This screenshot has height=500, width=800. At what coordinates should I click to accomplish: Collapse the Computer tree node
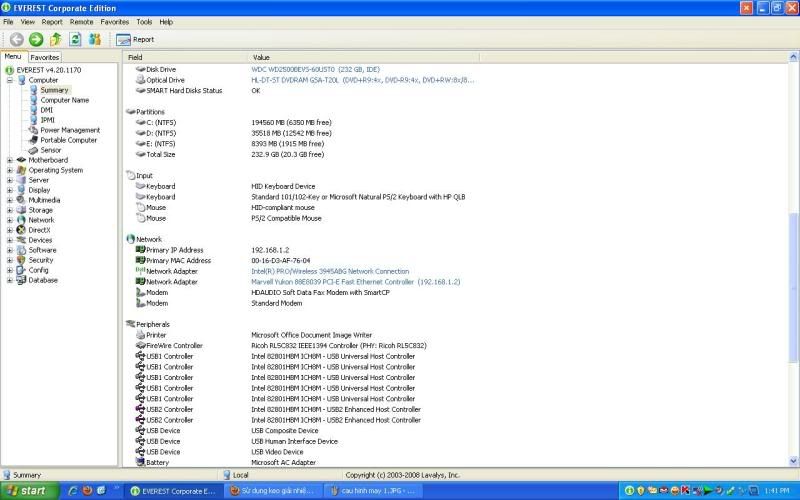(x=10, y=80)
